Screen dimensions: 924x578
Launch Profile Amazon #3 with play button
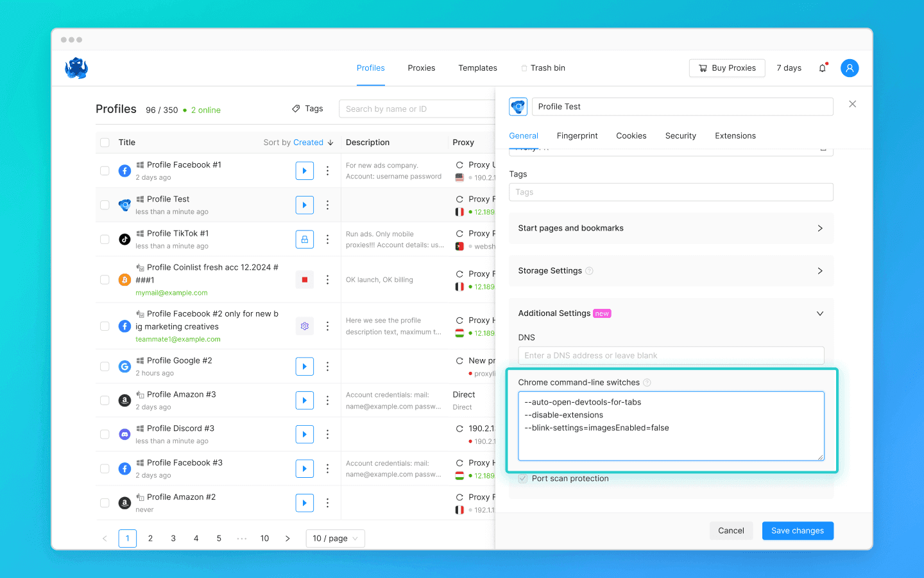[305, 400]
